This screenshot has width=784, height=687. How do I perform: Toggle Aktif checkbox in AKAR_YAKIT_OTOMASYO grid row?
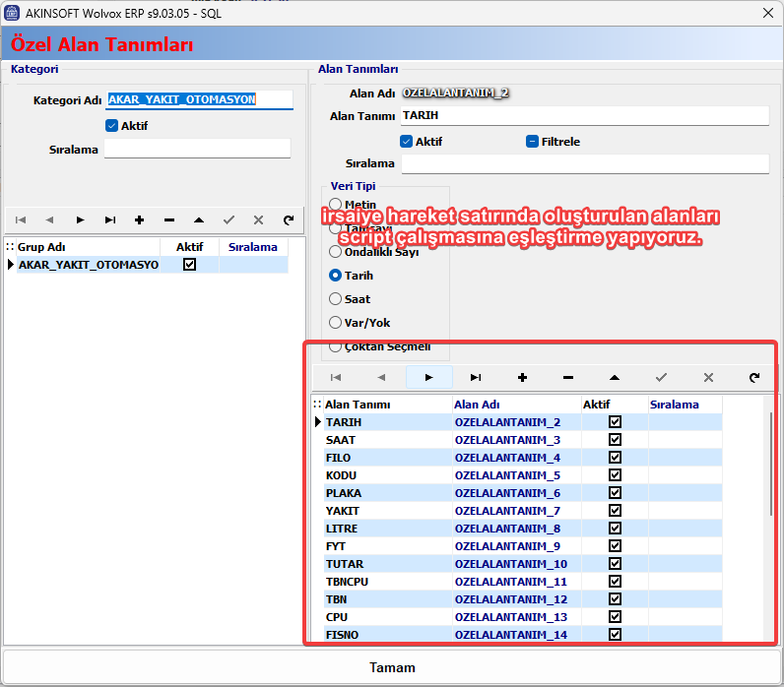[x=189, y=265]
